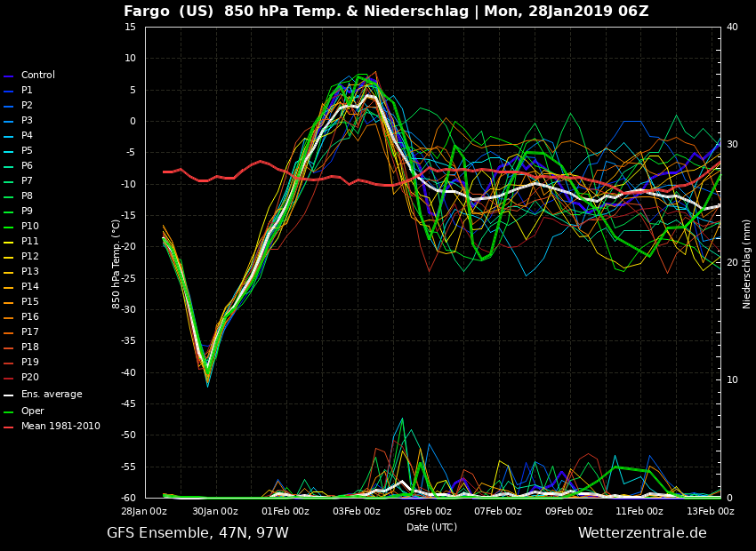
Task: Click the Date (UTC) axis label
Action: pos(431,527)
